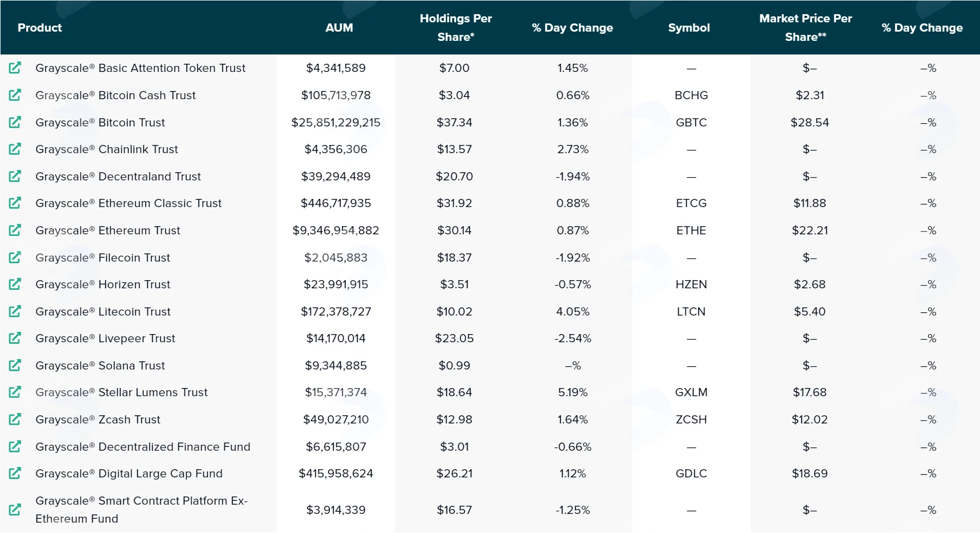Open external link icon for Chainlink Trust
Viewport: 980px width, 533px height.
(x=15, y=149)
